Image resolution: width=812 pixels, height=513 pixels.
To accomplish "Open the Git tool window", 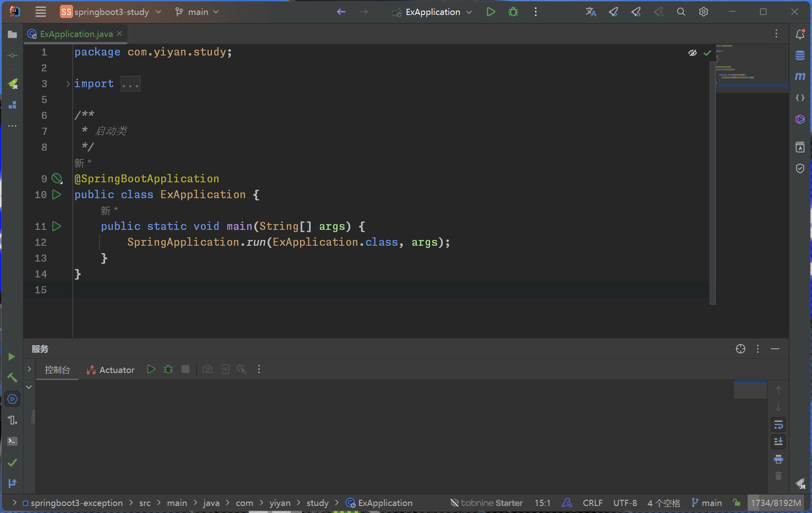I will (12, 483).
